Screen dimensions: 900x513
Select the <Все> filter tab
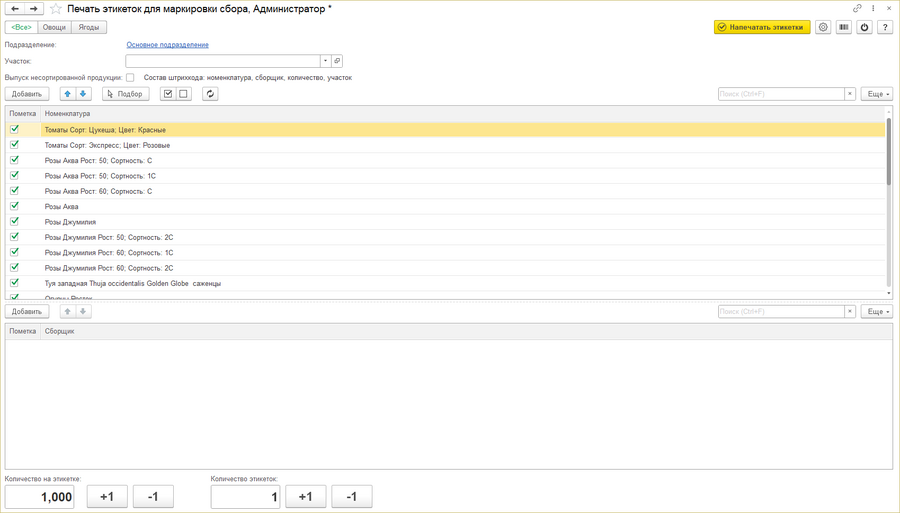(x=22, y=27)
